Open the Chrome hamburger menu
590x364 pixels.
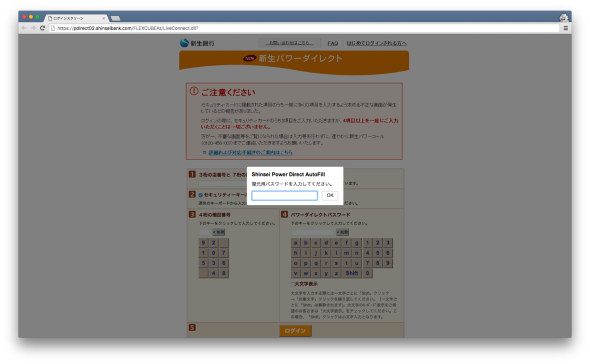pyautogui.click(x=565, y=28)
